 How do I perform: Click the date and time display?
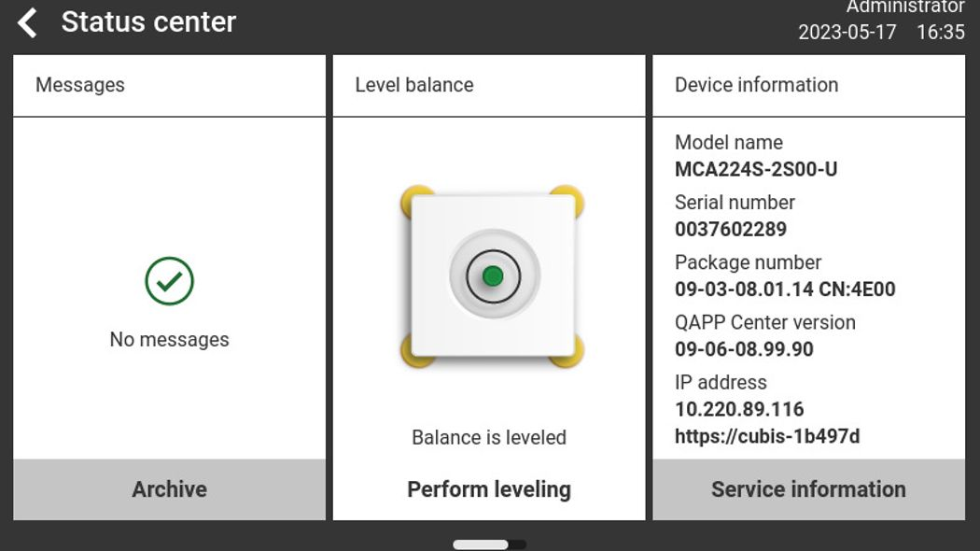(x=881, y=33)
